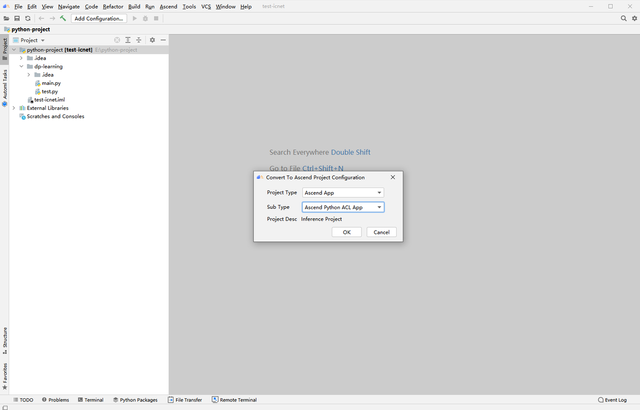Expand the top-level .idea folder
Viewport: 640px width, 410px height.
pyautogui.click(x=21, y=58)
